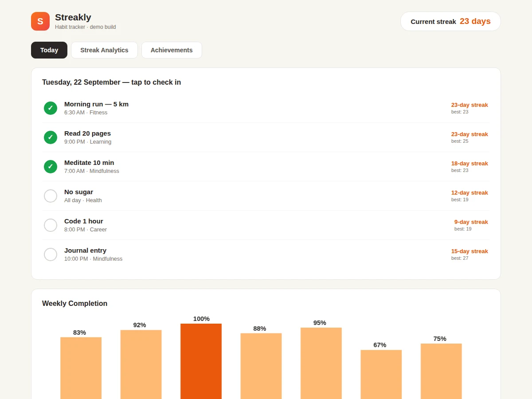Click the best: 27 text

click(460, 258)
